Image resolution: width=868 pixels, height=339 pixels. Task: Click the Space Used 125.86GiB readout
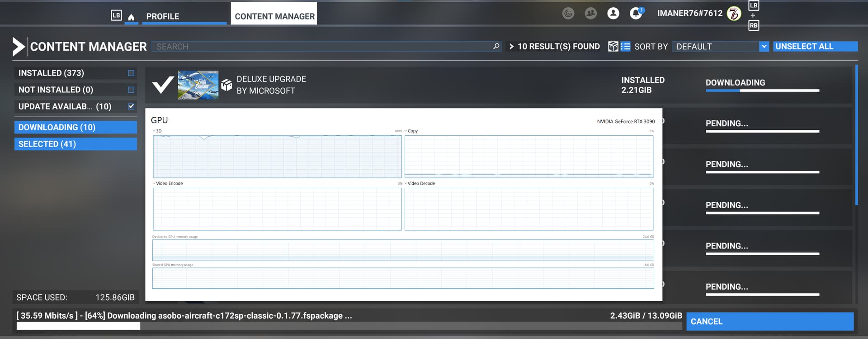click(x=75, y=297)
